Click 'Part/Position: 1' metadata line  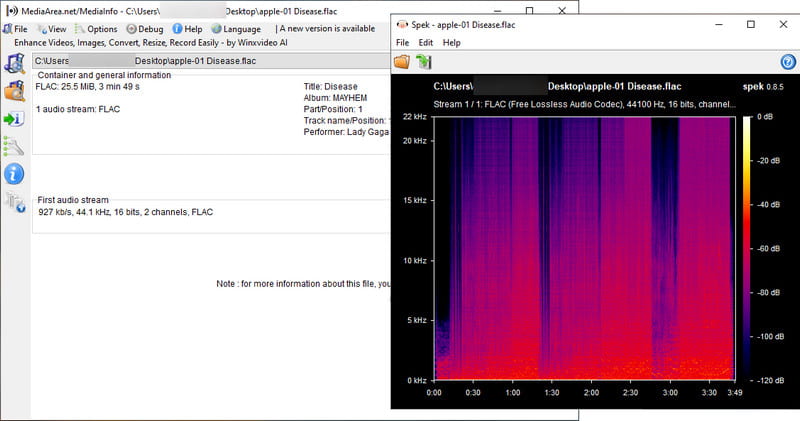click(333, 109)
